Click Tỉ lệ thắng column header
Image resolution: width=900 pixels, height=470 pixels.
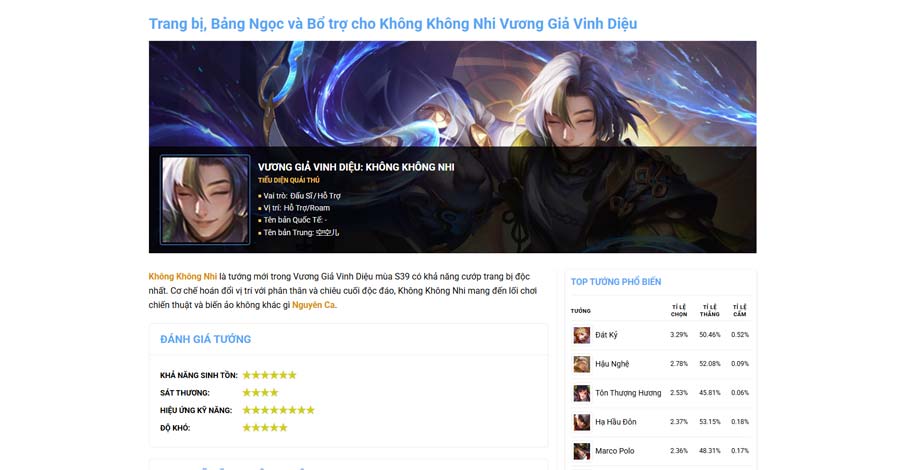(709, 310)
